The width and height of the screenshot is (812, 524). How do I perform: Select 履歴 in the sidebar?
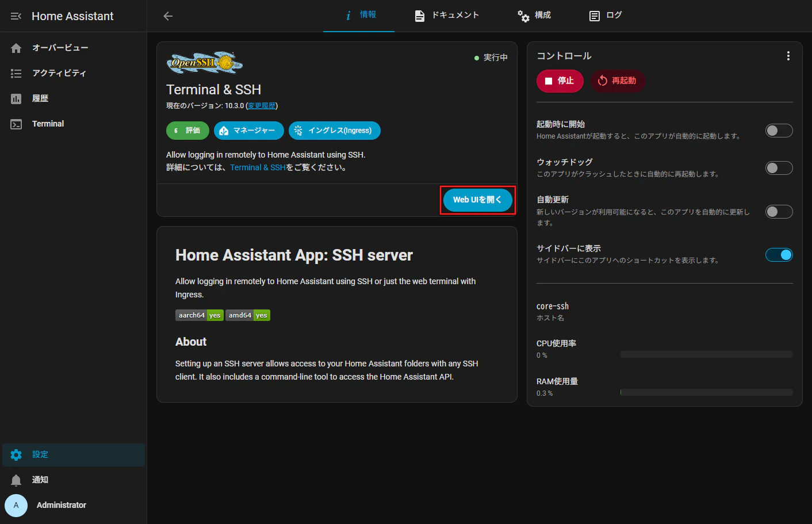click(74, 98)
